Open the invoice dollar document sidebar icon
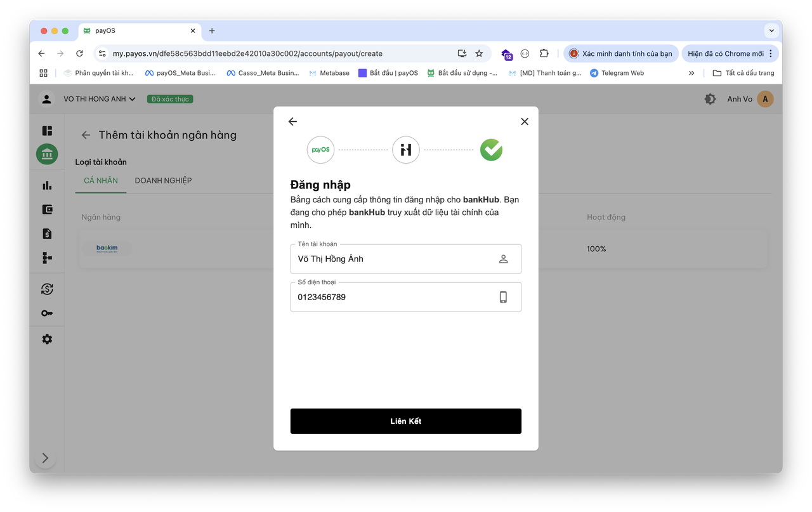This screenshot has width=812, height=512. (47, 233)
